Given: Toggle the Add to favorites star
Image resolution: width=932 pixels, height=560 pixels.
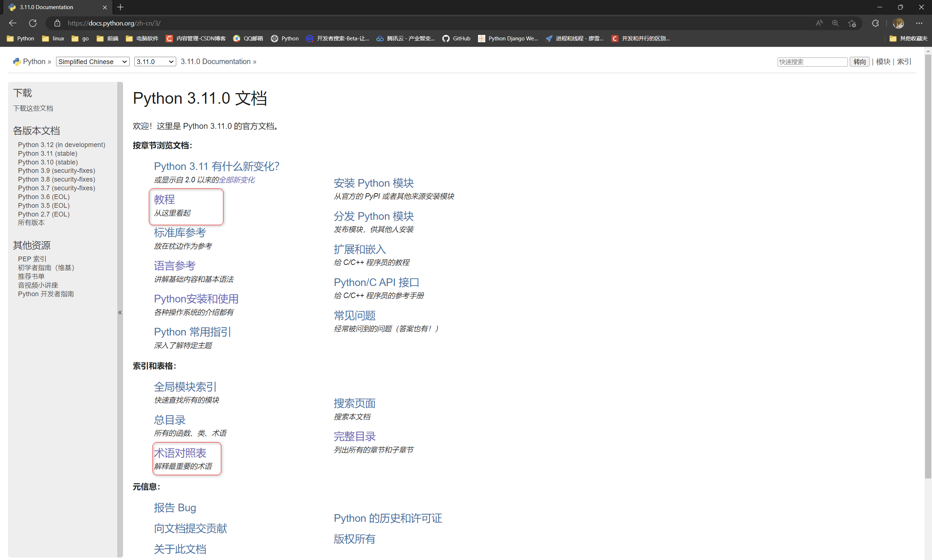Looking at the screenshot, I should pos(852,23).
